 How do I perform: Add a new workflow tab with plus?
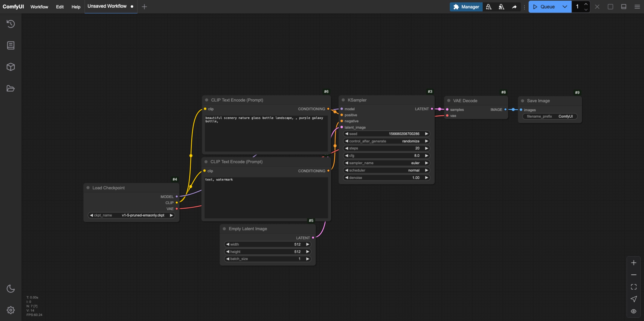tap(144, 7)
